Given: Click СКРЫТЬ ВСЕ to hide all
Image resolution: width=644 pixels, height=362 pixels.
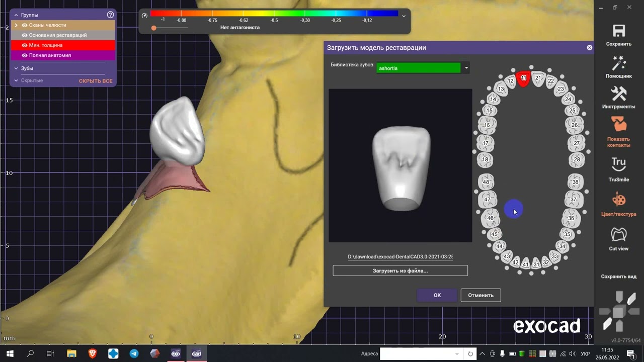Looking at the screenshot, I should point(96,81).
